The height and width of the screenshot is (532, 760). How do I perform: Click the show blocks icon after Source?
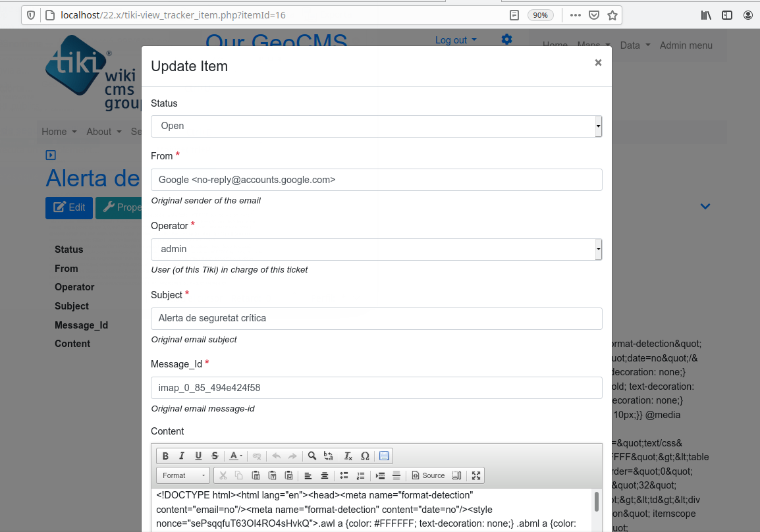[x=456, y=476]
